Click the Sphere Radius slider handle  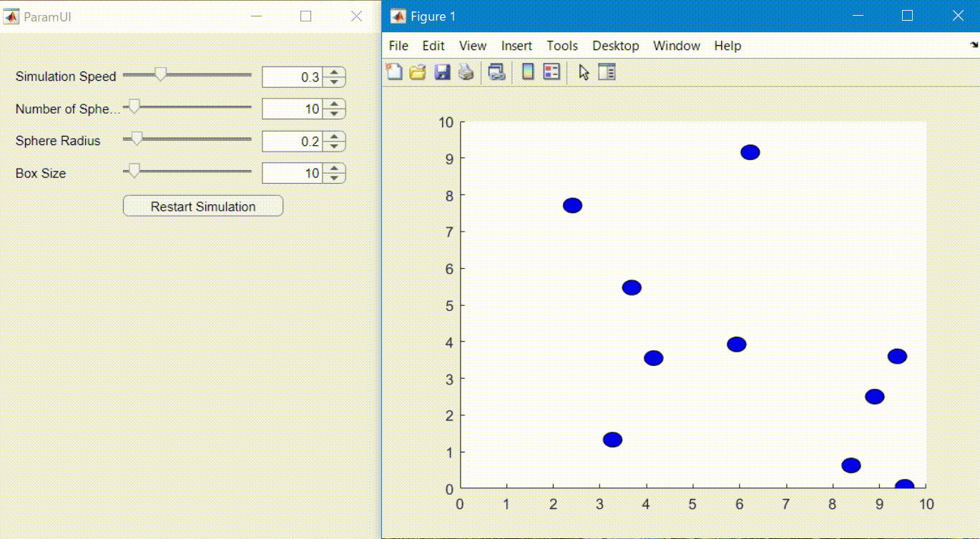(137, 139)
